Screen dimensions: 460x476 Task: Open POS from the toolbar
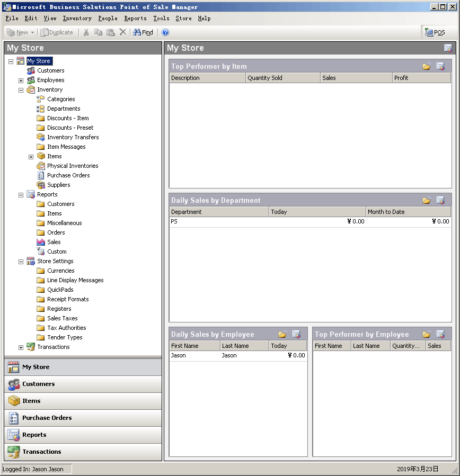coord(435,32)
